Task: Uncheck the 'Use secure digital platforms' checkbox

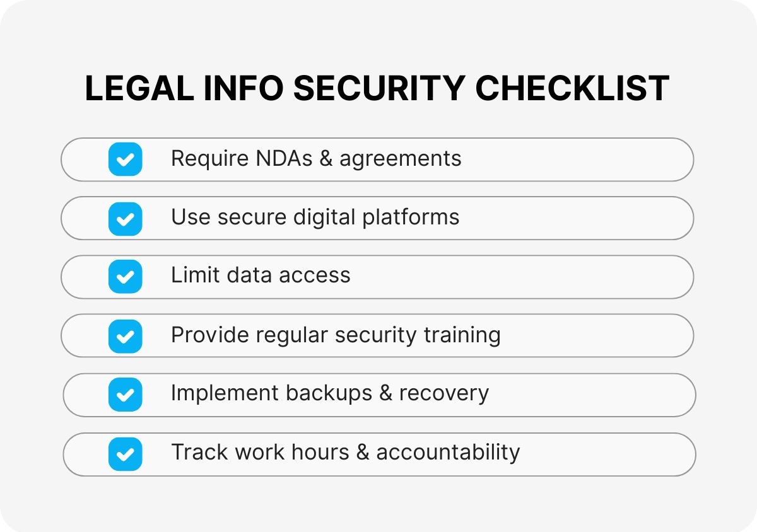Action: (x=125, y=218)
